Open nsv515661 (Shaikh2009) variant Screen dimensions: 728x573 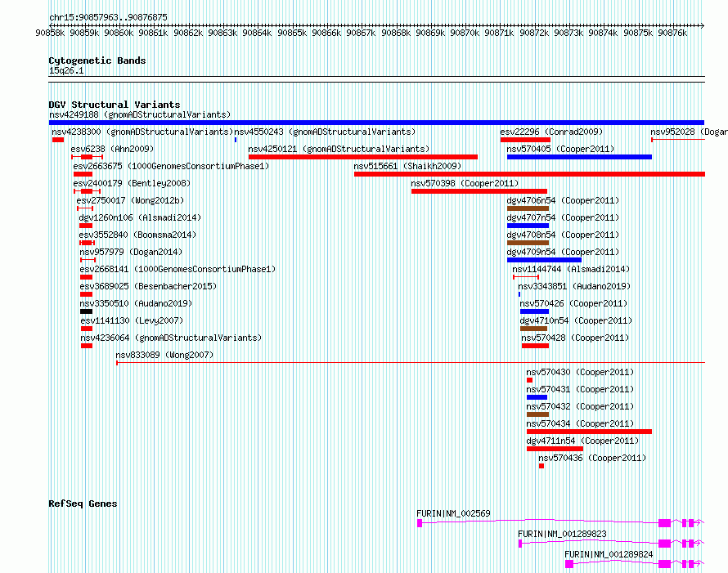coord(407,166)
